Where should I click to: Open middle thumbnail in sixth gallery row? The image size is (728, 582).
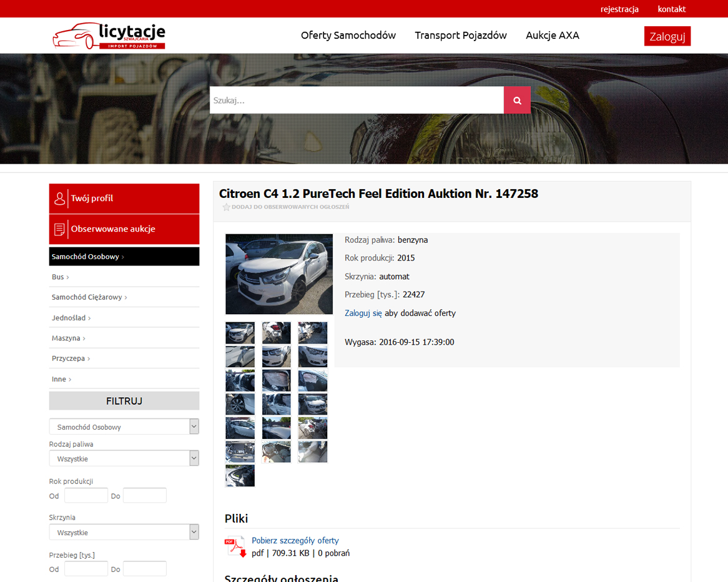click(276, 452)
